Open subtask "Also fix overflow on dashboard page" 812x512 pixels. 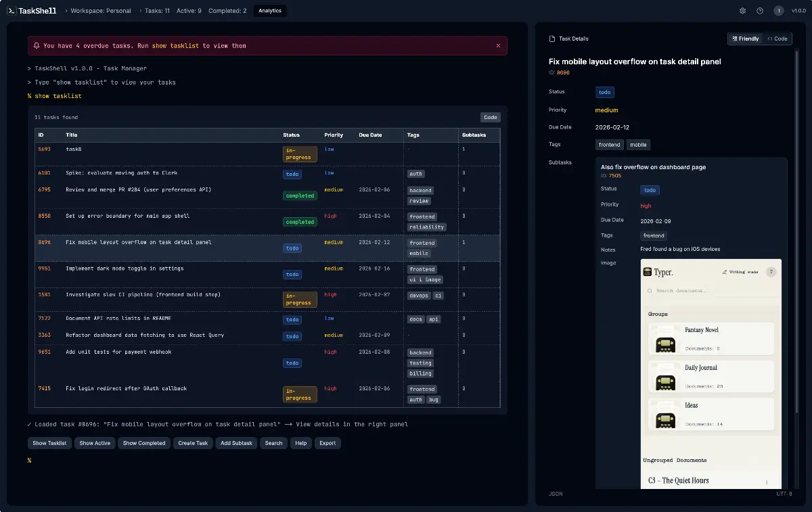pyautogui.click(x=654, y=167)
